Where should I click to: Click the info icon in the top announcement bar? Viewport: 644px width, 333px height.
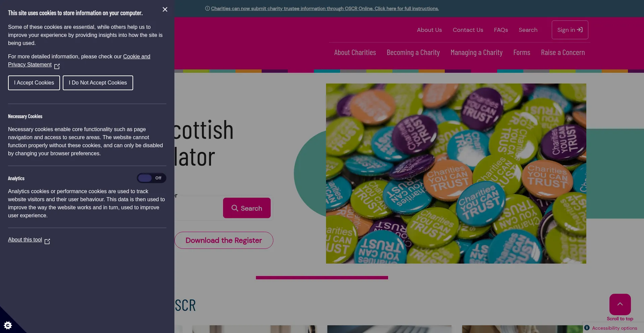(207, 8)
